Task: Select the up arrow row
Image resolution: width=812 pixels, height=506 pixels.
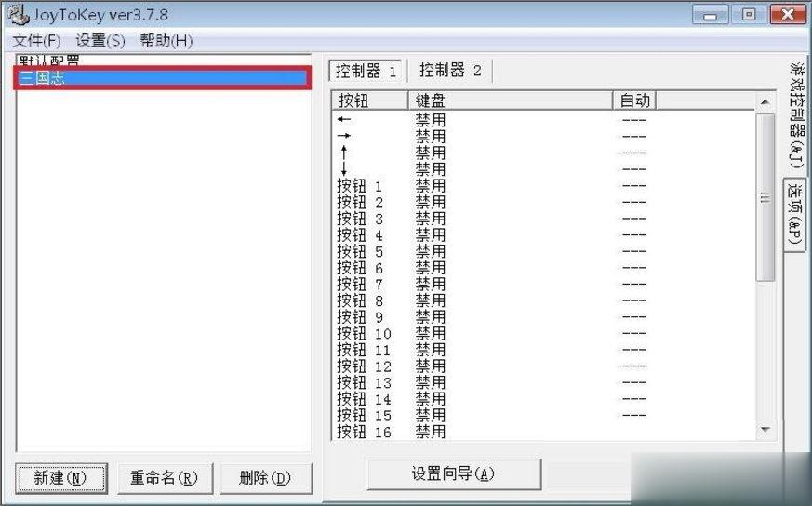Action: [x=542, y=153]
